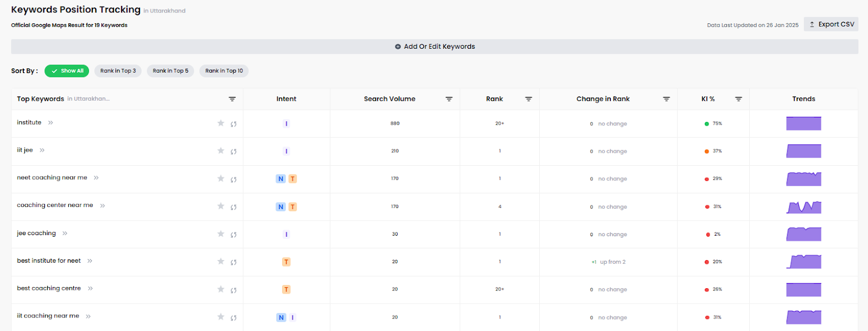Image resolution: width=868 pixels, height=331 pixels.
Task: Refresh rank for 'jee coaching' keyword
Action: pos(234,235)
